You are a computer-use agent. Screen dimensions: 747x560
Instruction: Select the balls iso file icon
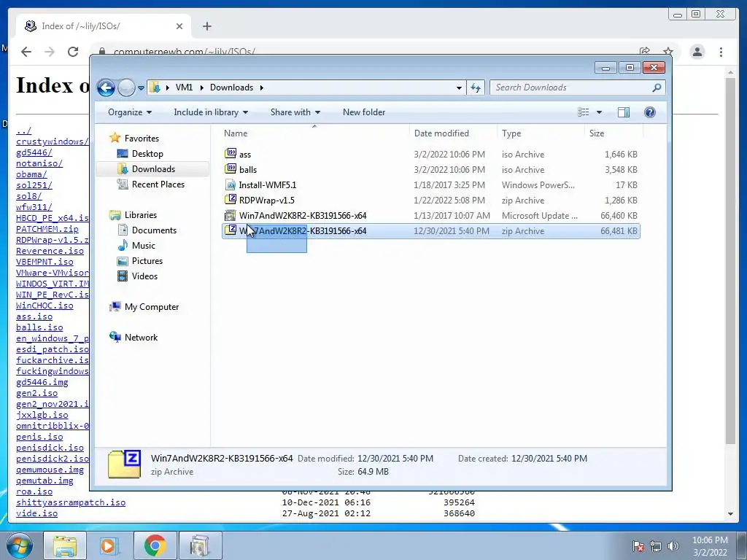pyautogui.click(x=231, y=169)
